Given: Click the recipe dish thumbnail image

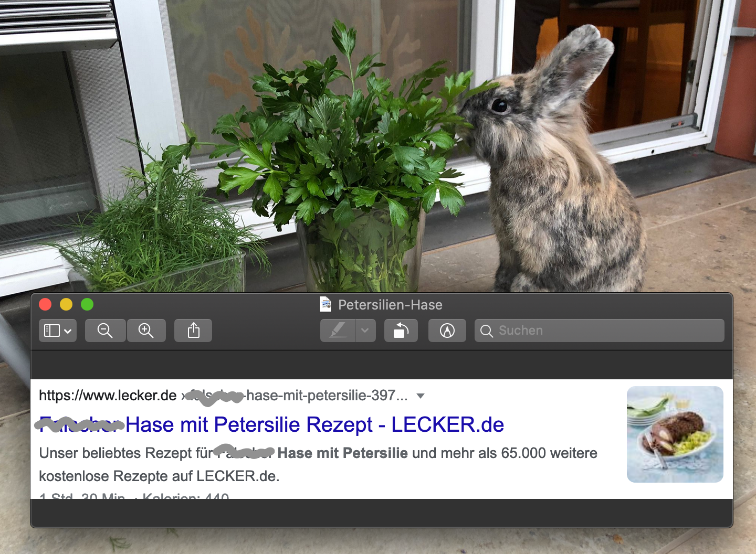Looking at the screenshot, I should pos(675,434).
